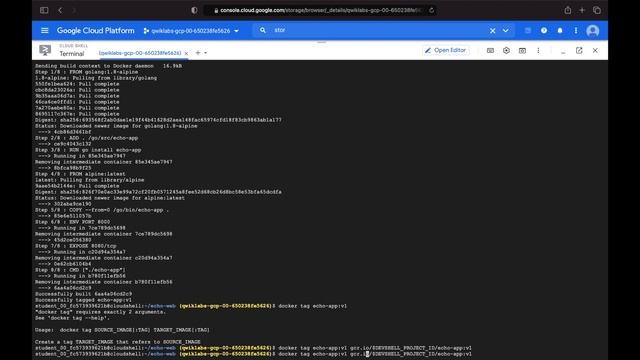Reload the page via address bar icon

pos(431,10)
